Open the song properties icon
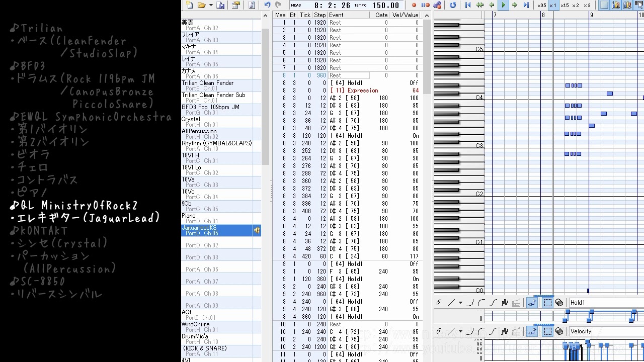The height and width of the screenshot is (362, 644). (235, 5)
